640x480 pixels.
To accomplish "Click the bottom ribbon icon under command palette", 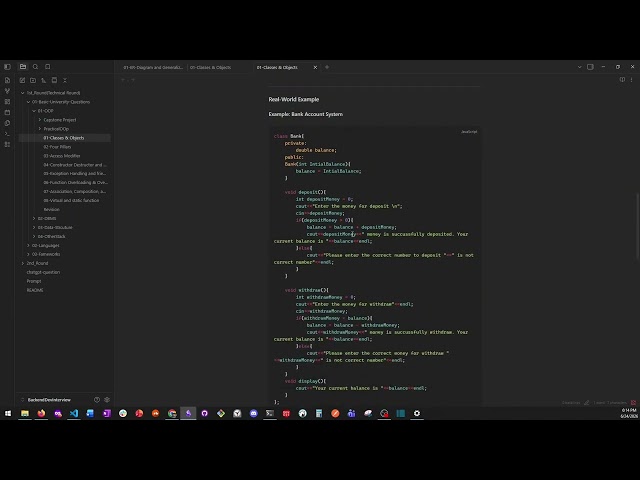I will [x=7, y=144].
